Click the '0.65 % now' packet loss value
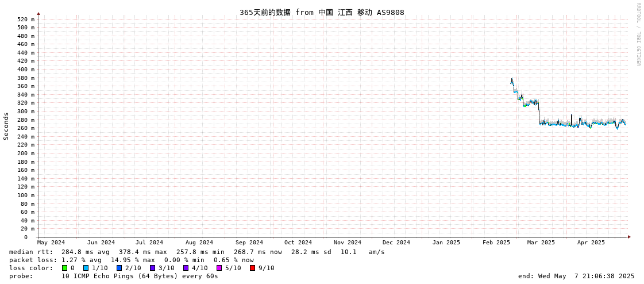 click(x=234, y=260)
